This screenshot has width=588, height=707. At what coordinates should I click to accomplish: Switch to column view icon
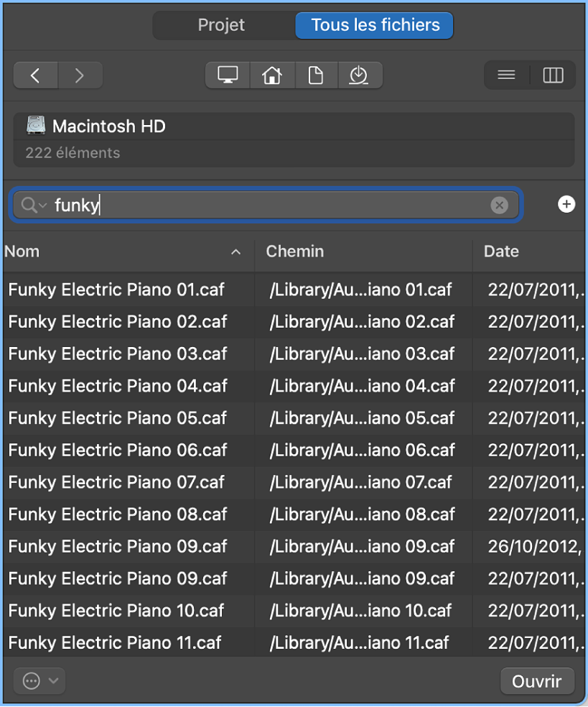tap(554, 75)
